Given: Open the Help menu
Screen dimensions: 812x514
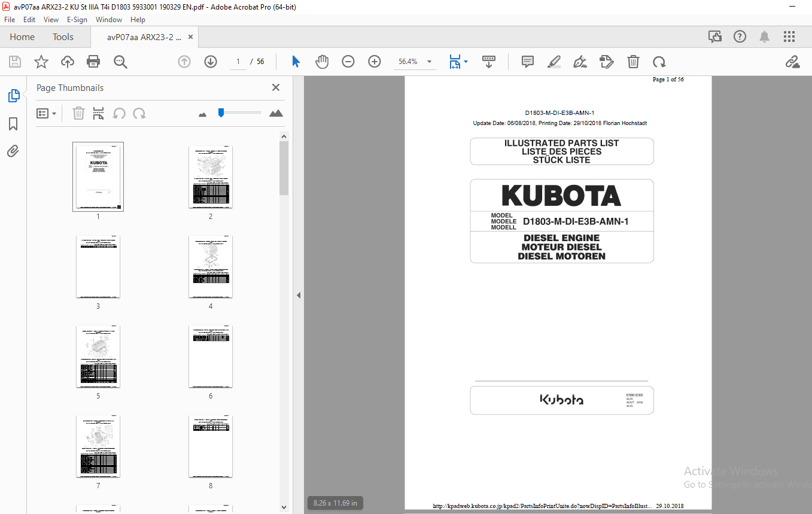Looking at the screenshot, I should pyautogui.click(x=138, y=20).
